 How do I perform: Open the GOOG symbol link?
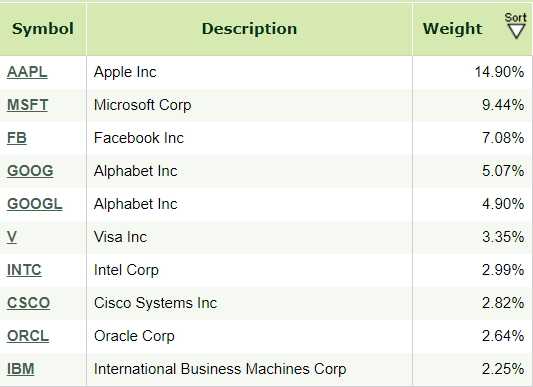coord(30,171)
